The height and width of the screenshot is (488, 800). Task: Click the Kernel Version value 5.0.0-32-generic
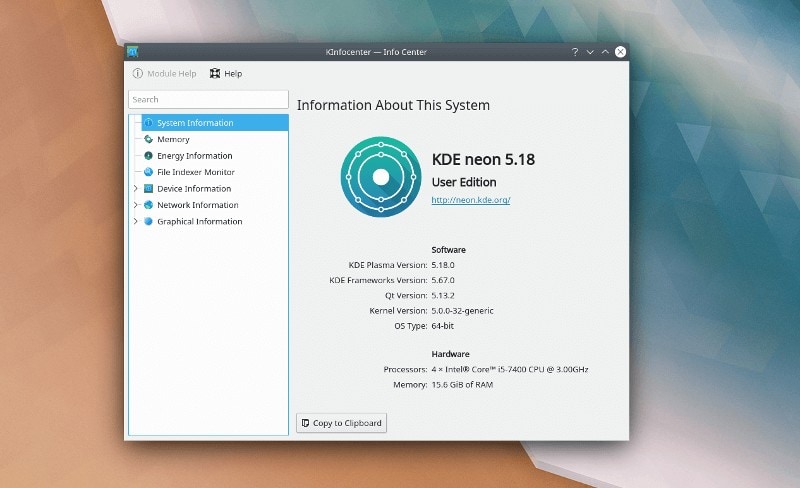pos(462,310)
